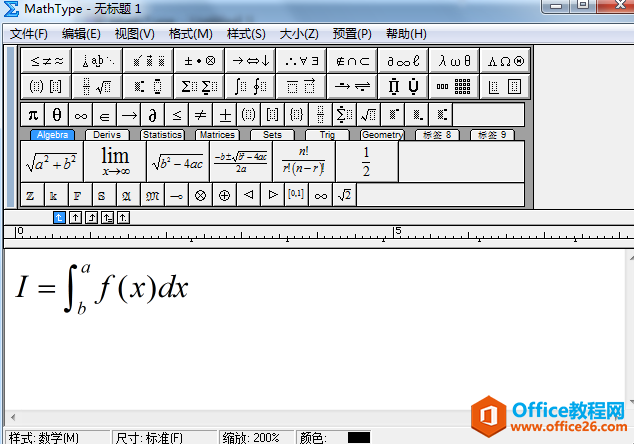Insert the element-of symbol ∈
Image resolution: width=634 pixels, height=444 pixels.
point(104,115)
